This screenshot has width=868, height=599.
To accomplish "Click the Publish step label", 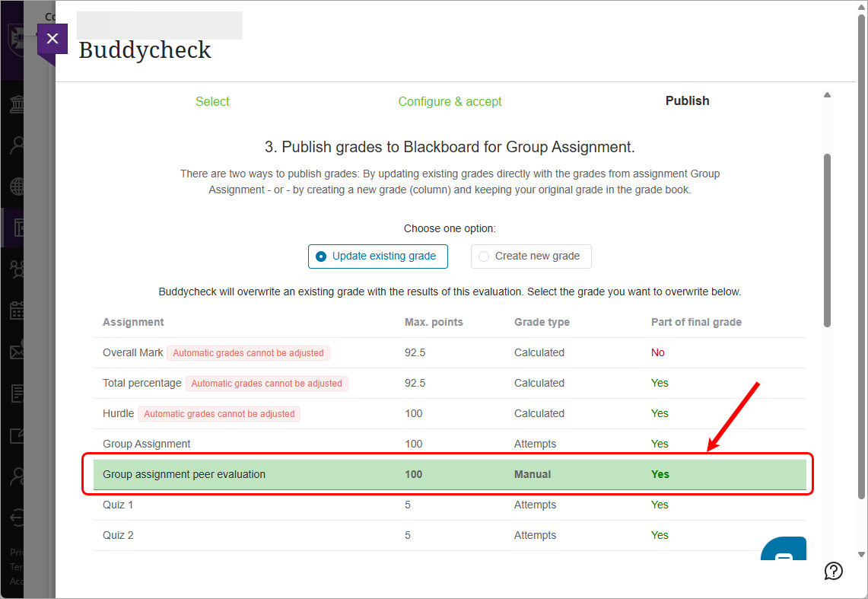I will pyautogui.click(x=688, y=100).
